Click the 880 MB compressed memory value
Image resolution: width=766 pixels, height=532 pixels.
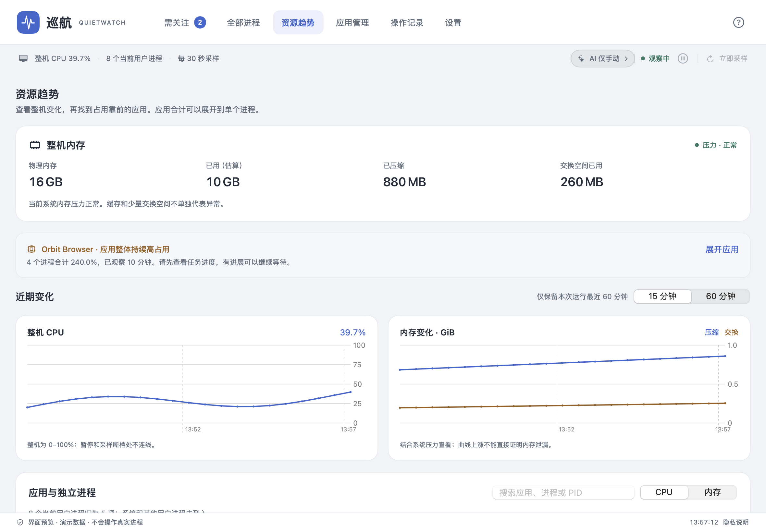pyautogui.click(x=404, y=182)
